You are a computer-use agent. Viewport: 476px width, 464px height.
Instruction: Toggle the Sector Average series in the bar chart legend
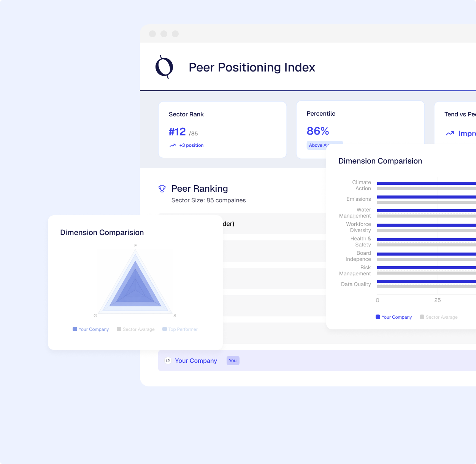[422, 317]
